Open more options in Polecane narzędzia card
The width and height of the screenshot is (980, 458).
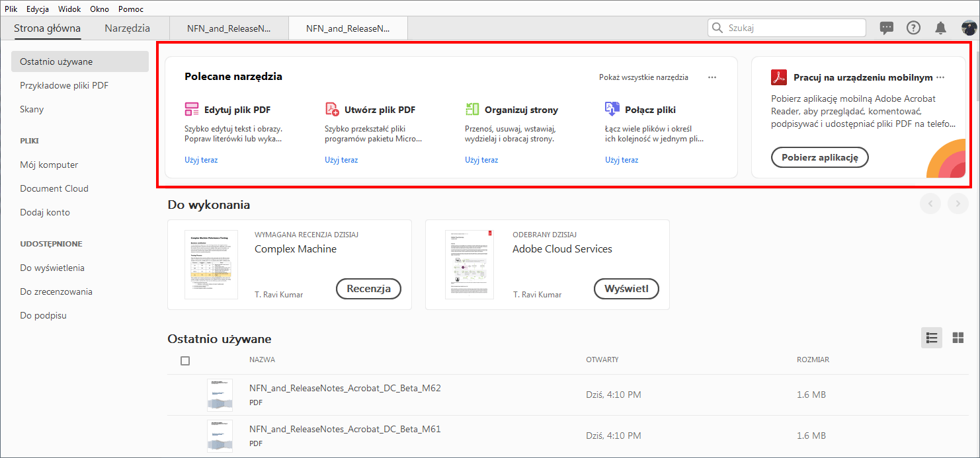click(712, 77)
